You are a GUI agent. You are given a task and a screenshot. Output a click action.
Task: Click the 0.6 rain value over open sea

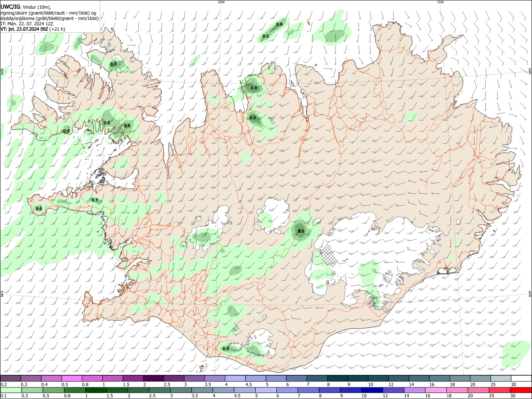tap(279, 24)
